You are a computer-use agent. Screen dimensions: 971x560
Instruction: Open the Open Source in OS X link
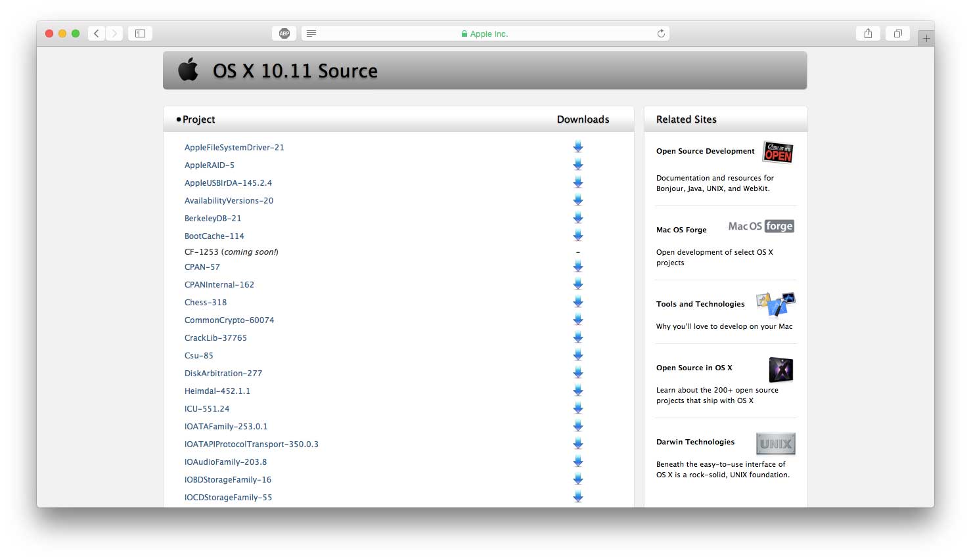click(694, 368)
